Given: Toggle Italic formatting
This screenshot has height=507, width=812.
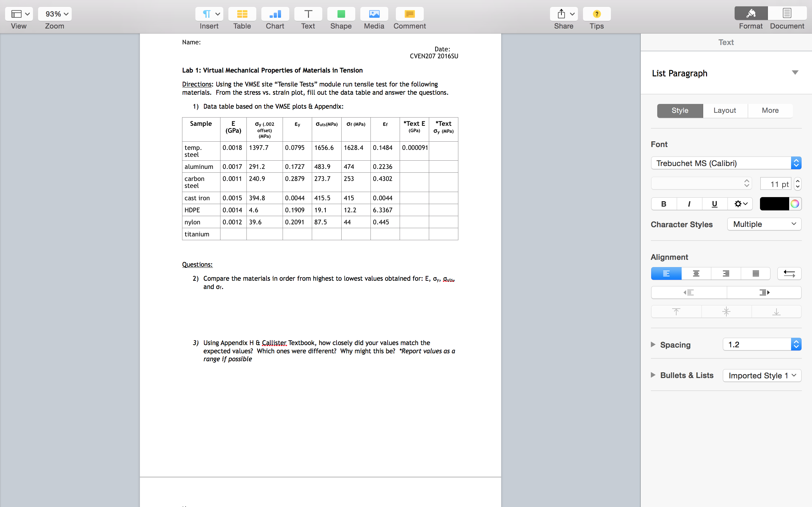Looking at the screenshot, I should 689,204.
